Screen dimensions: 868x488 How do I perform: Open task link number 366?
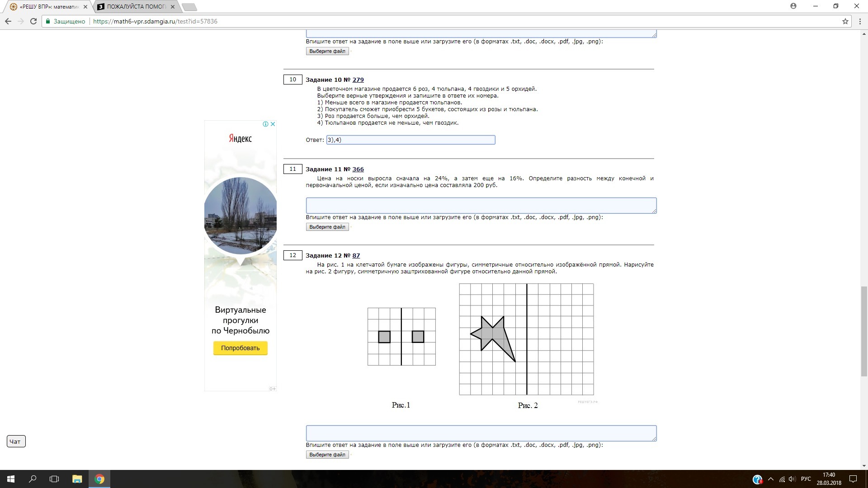click(358, 169)
